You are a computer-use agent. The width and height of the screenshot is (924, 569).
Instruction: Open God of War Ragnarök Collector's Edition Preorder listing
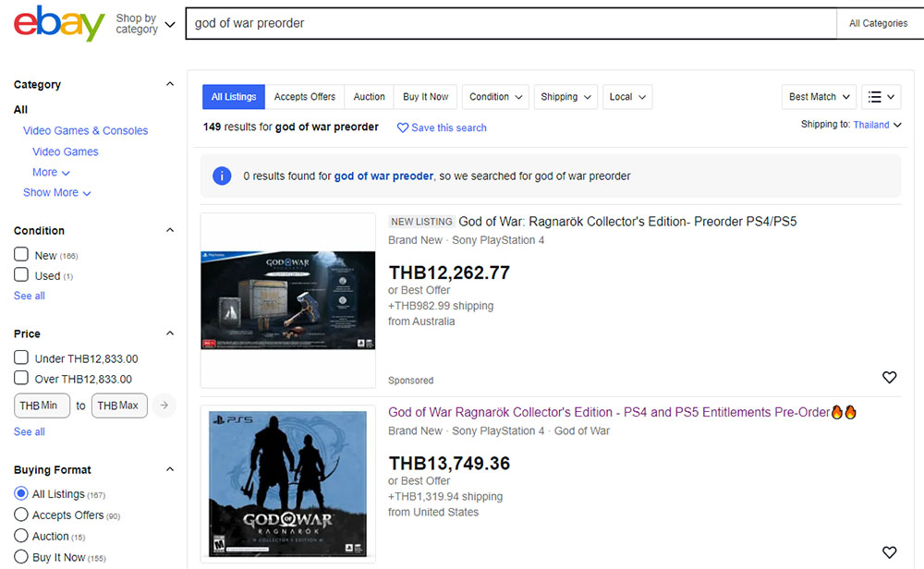[x=627, y=222]
